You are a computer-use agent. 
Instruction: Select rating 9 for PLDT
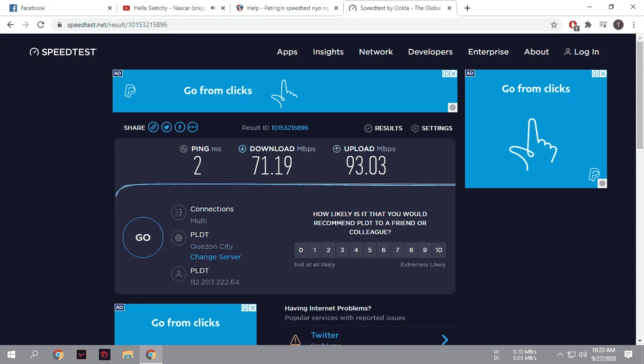[x=425, y=250]
